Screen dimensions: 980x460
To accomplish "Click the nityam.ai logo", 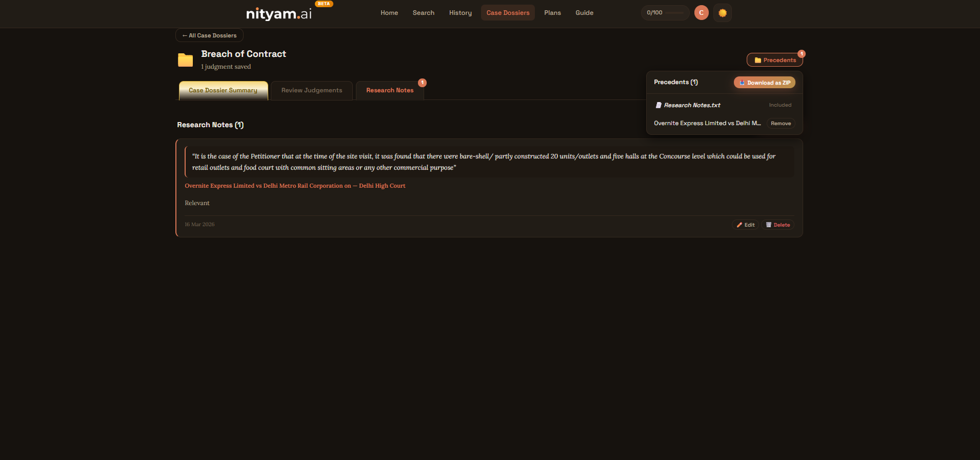I will coord(278,13).
